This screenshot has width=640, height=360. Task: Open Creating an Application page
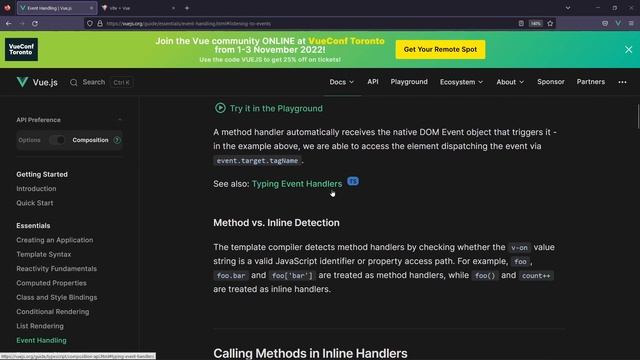tap(55, 240)
